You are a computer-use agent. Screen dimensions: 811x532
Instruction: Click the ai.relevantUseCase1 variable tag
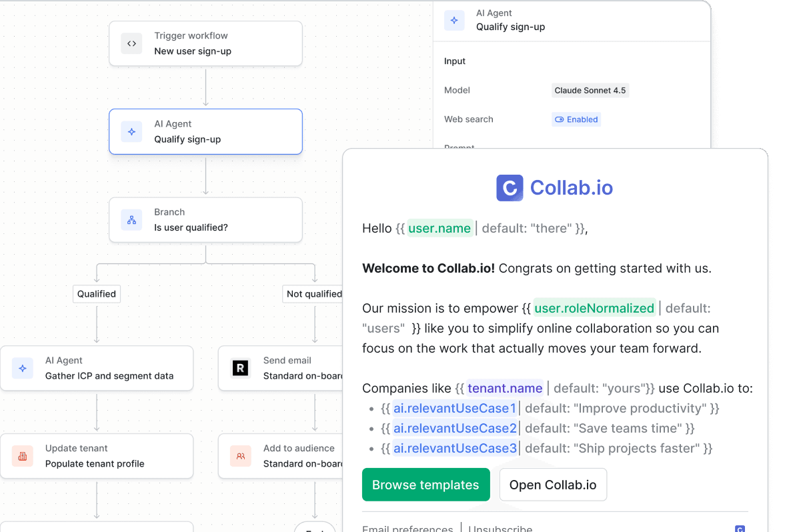(455, 408)
